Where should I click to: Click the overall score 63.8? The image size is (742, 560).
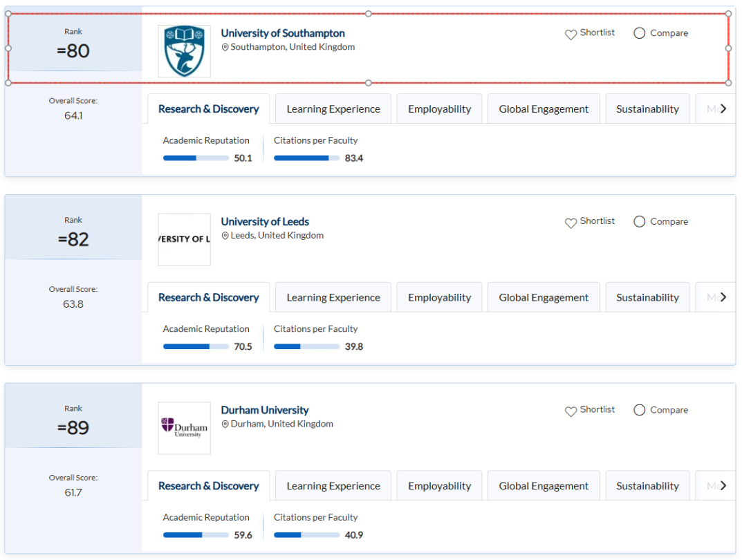(73, 304)
